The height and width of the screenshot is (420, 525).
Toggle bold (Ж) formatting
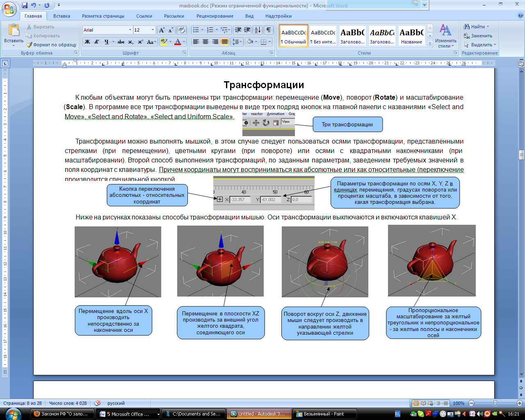pyautogui.click(x=87, y=42)
